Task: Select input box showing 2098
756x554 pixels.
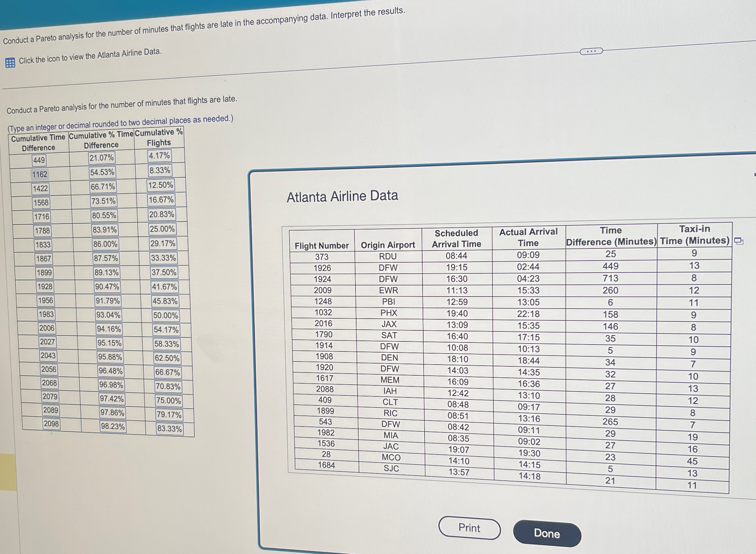Action: tap(51, 424)
